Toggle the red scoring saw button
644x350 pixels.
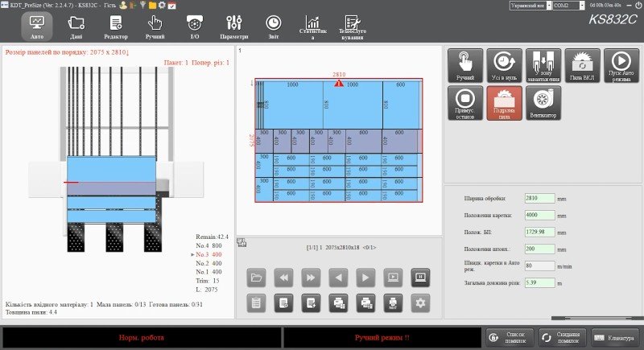tap(504, 102)
